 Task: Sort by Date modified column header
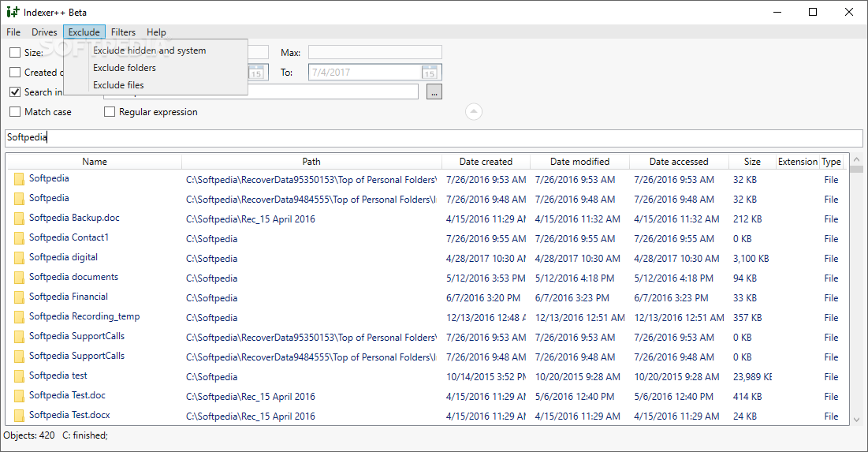click(579, 162)
